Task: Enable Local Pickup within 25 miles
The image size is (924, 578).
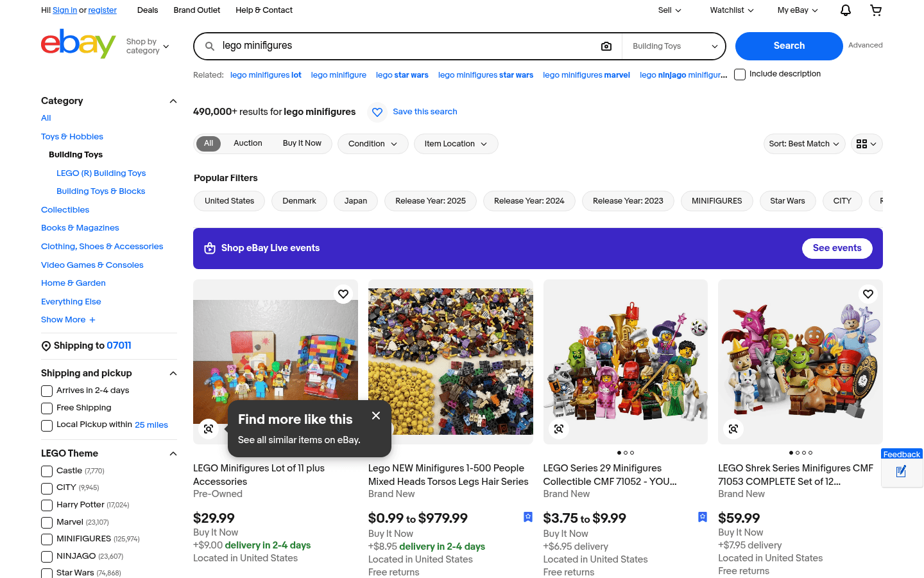Action: tap(47, 426)
